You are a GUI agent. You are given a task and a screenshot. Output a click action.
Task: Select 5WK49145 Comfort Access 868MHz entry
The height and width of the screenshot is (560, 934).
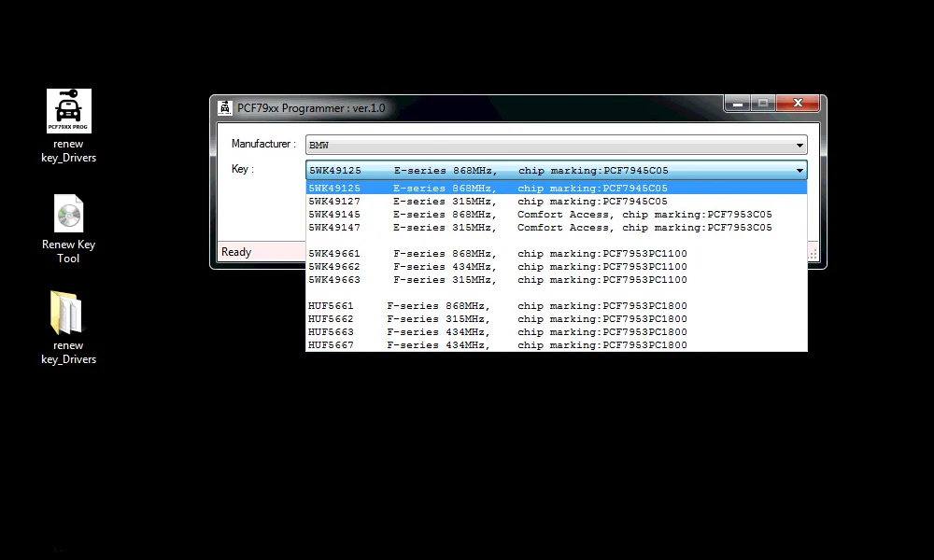pos(557,215)
